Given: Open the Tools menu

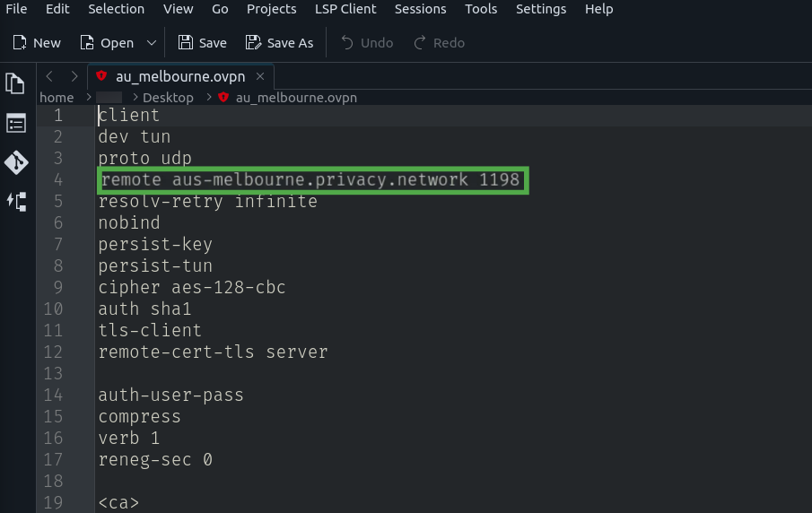Looking at the screenshot, I should 481,9.
